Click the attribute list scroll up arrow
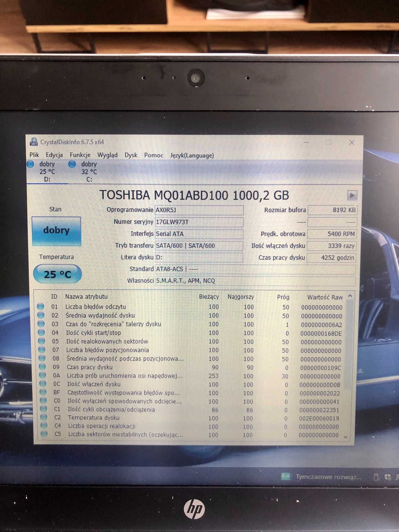Screen dimensions: 399x532 click(350, 296)
